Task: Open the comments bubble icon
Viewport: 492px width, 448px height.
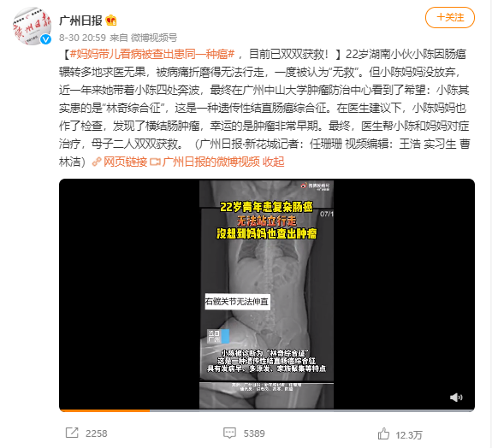Action: (229, 433)
